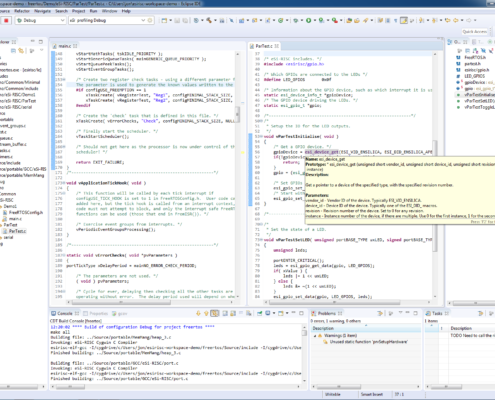Click Collapse All icon in project explorer toolbar
Viewport: 495px width, 400px height.
13,51
